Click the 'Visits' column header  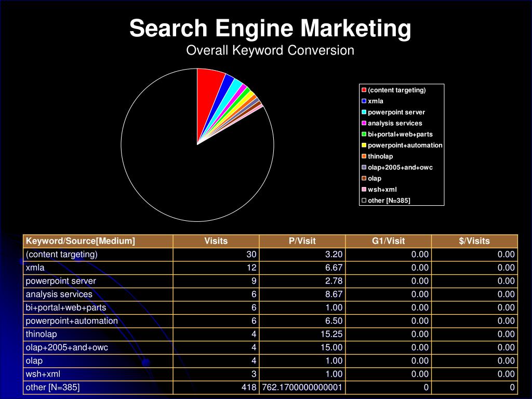coord(216,241)
